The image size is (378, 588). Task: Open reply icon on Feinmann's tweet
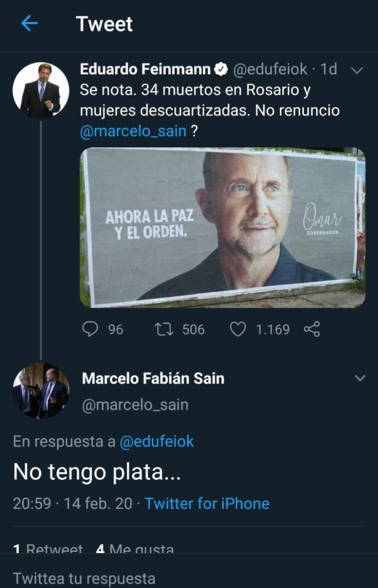[x=90, y=329]
